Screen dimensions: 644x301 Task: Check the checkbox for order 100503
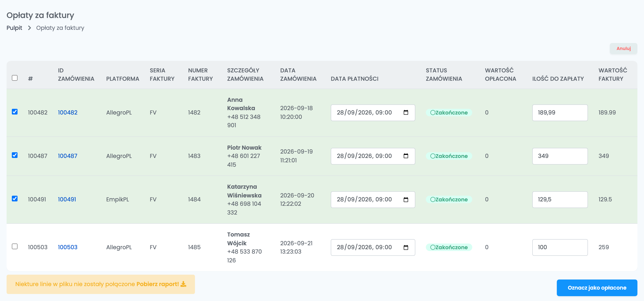click(15, 246)
